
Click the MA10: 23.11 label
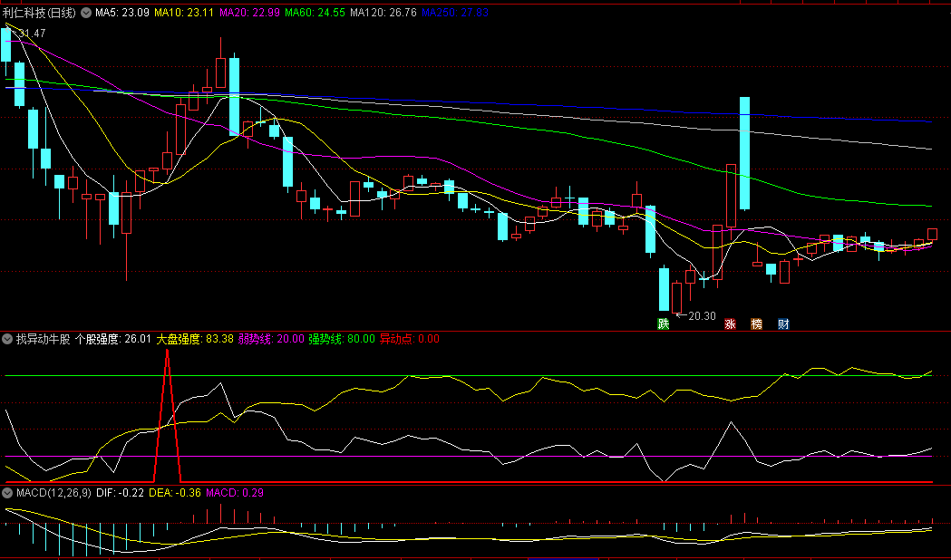[184, 12]
